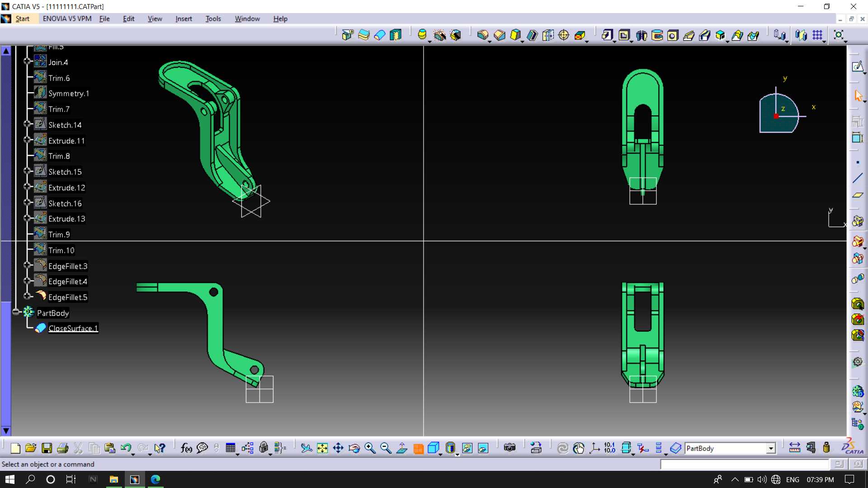
Task: Expand the Sketch.15 tree node
Action: pos(27,171)
